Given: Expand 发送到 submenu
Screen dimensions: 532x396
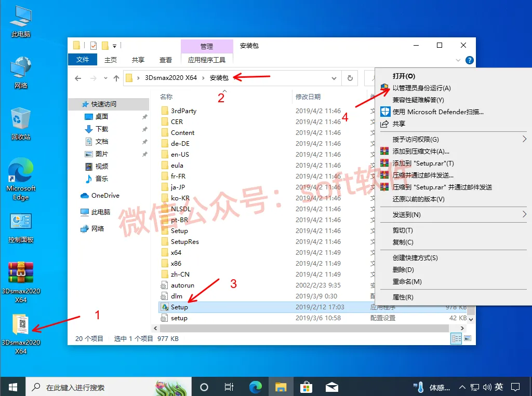Looking at the screenshot, I should pos(524,214).
